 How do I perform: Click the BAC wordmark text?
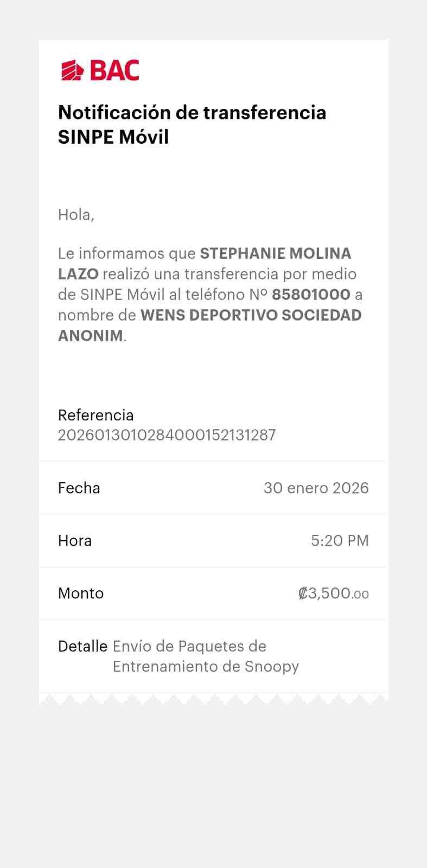(114, 71)
